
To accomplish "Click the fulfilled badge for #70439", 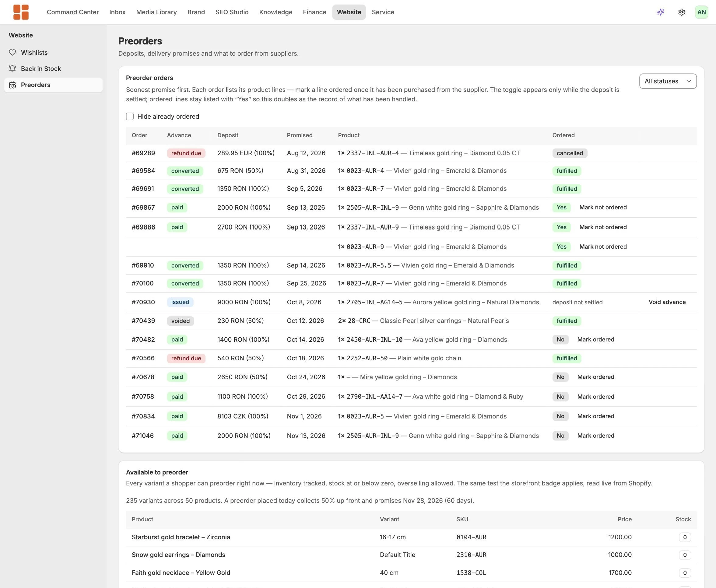I will point(567,321).
